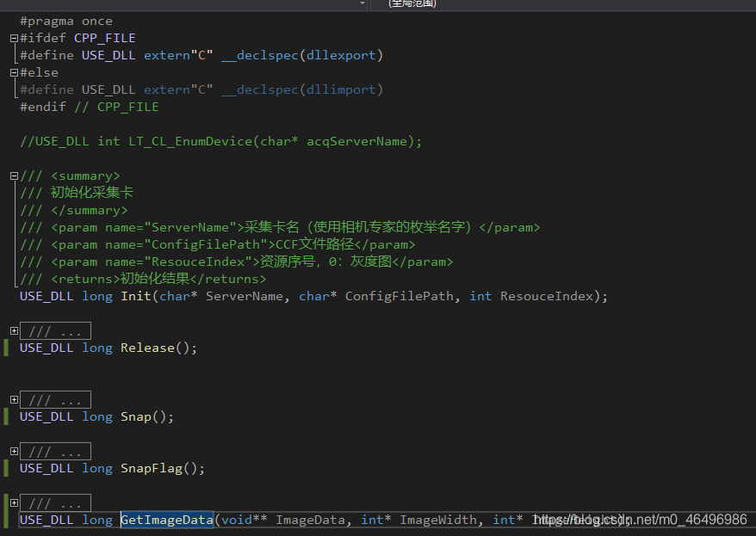Click the ResouceIndex param comment line
The width and height of the screenshot is (756, 536).
236,262
